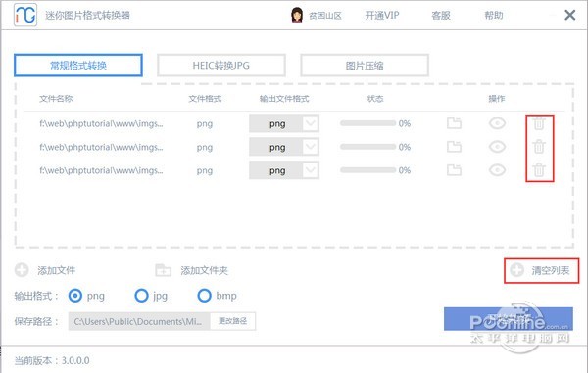Preview second file with eye icon
This screenshot has height=373, width=588.
coord(497,147)
